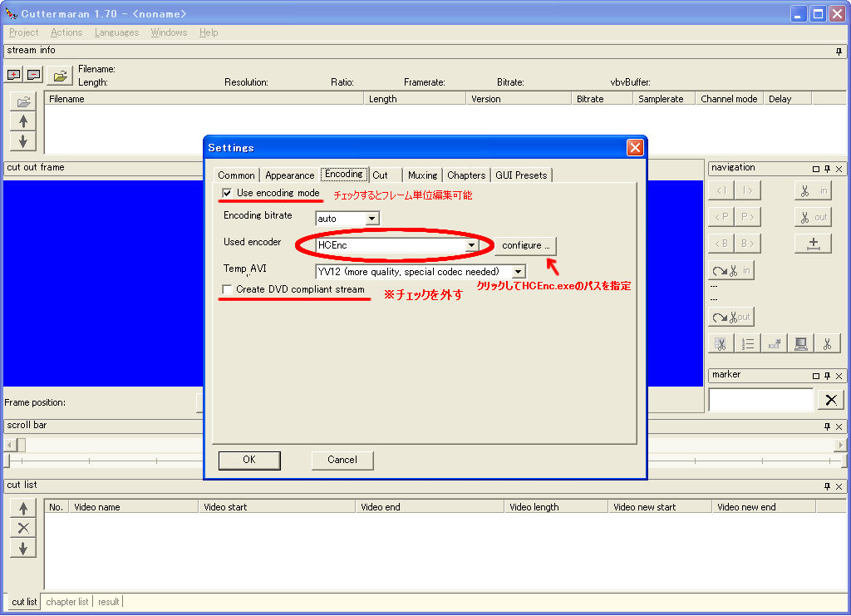Open the Chapters settings tab
Image resolution: width=851 pixels, height=616 pixels.
(465, 175)
